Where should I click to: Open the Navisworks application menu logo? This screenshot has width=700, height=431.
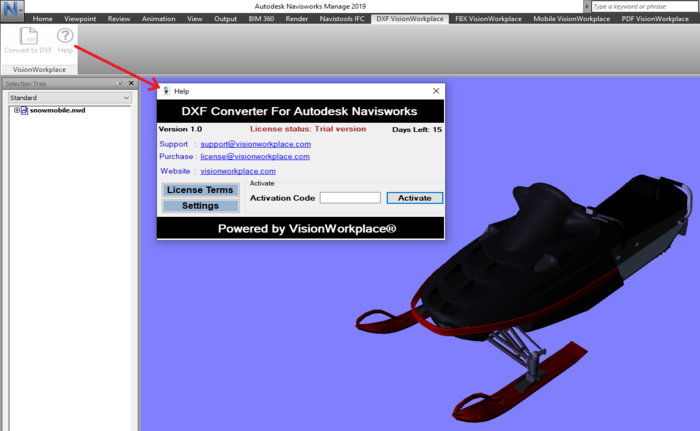tap(12, 10)
